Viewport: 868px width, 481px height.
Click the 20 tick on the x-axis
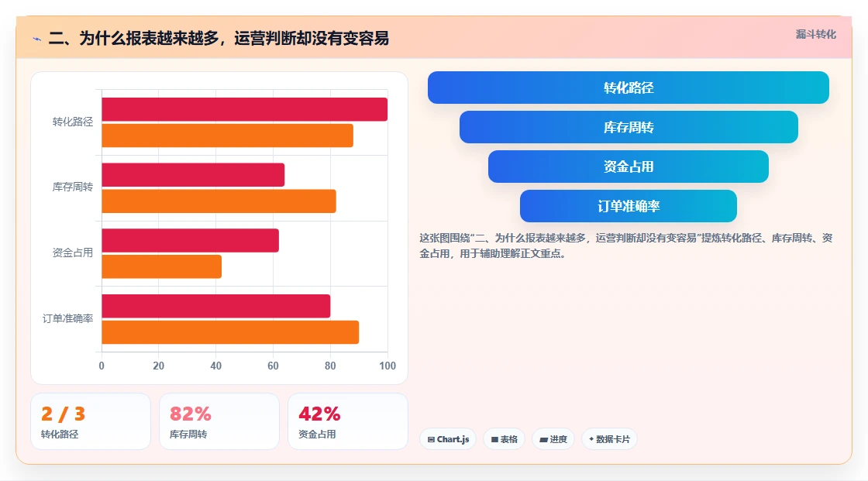158,366
